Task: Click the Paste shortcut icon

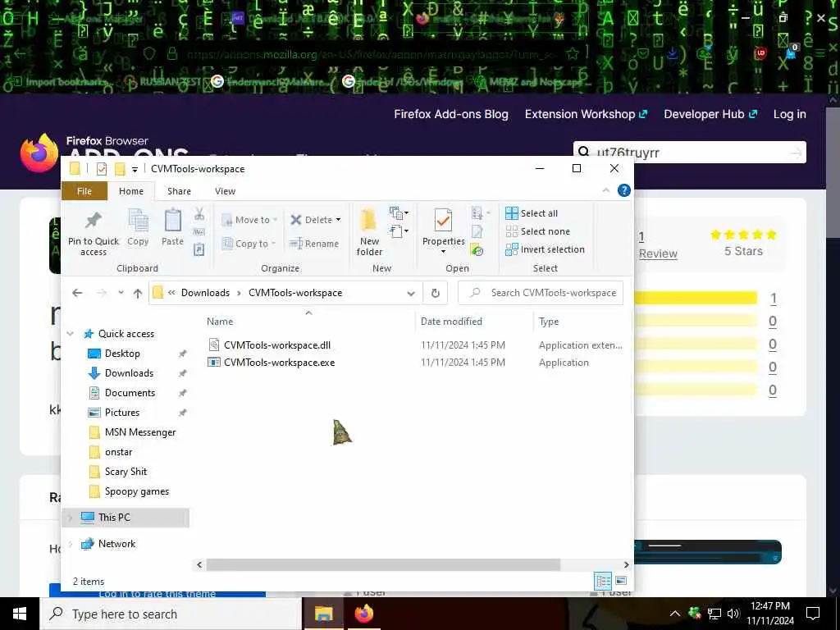Action: [199, 249]
